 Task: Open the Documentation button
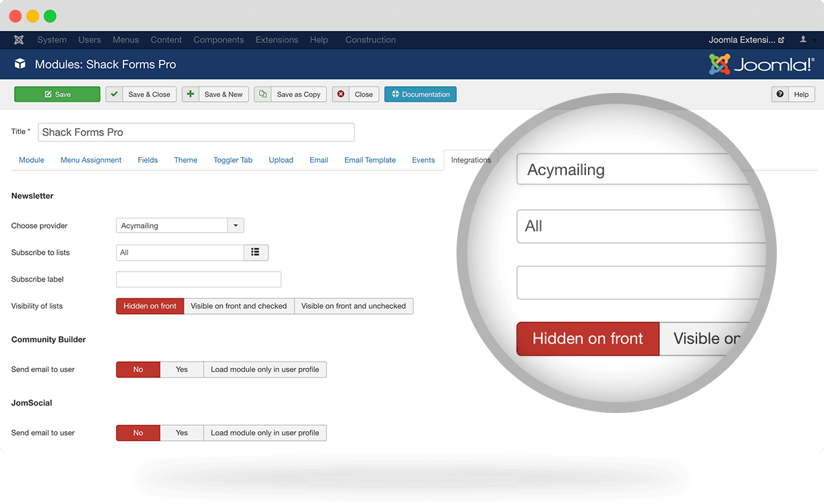pyautogui.click(x=420, y=94)
